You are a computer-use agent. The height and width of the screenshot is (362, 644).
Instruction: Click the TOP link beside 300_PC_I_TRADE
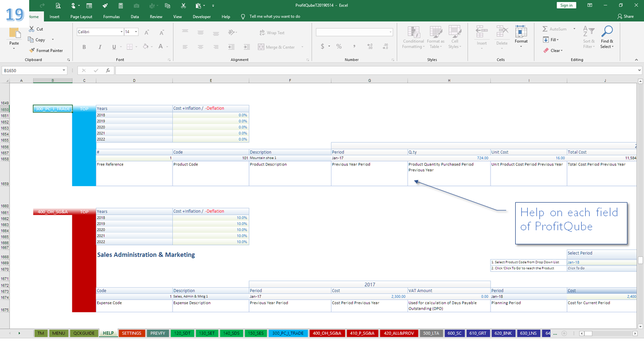(x=84, y=109)
